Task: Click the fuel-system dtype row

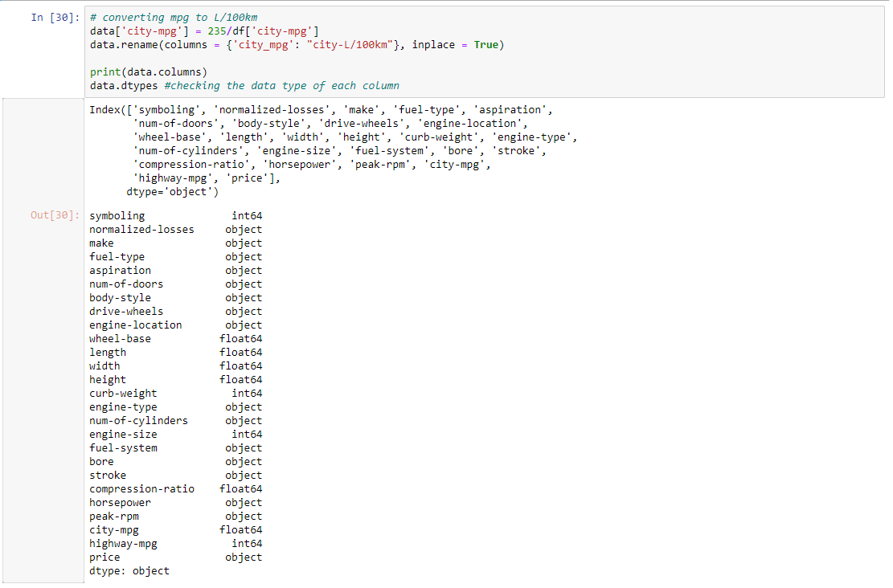Action: [175, 448]
